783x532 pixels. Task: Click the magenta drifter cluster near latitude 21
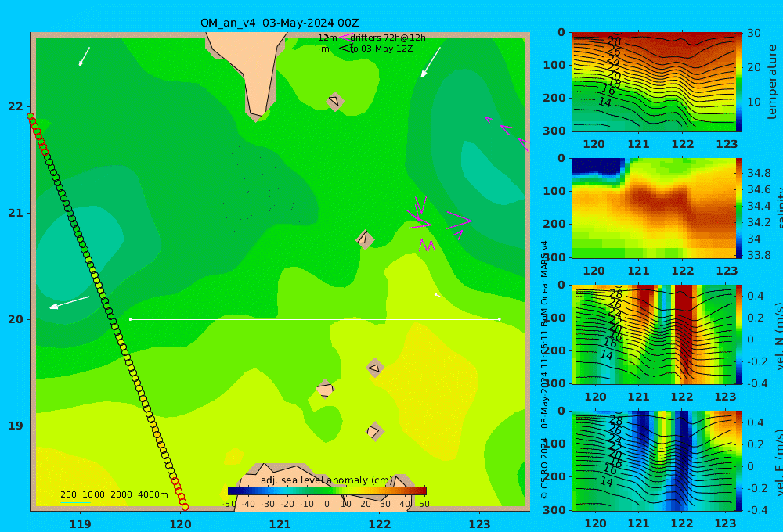[x=439, y=224]
